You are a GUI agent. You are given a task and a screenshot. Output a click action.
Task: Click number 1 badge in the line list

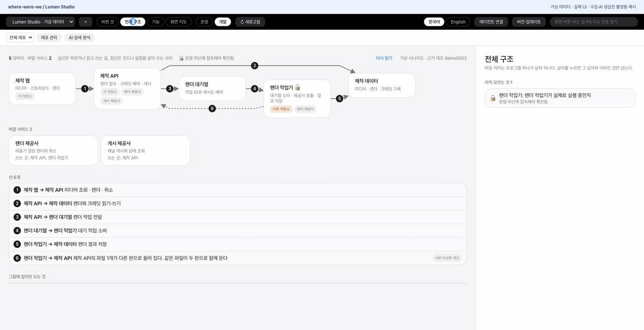coord(17,190)
